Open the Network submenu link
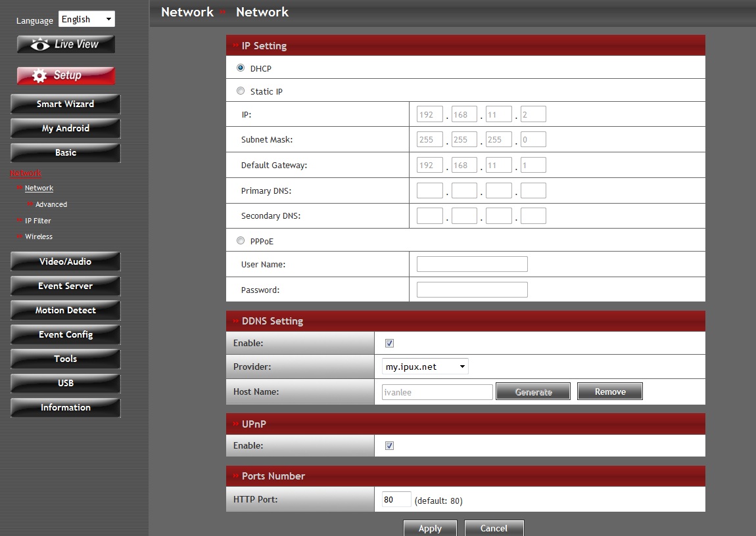The height and width of the screenshot is (536, 756). [x=39, y=189]
